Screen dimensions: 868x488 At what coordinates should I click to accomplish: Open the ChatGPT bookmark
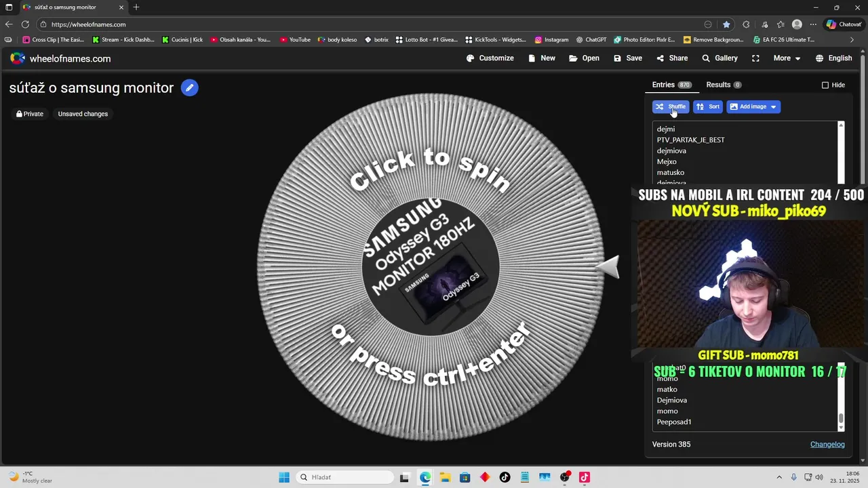pos(591,40)
